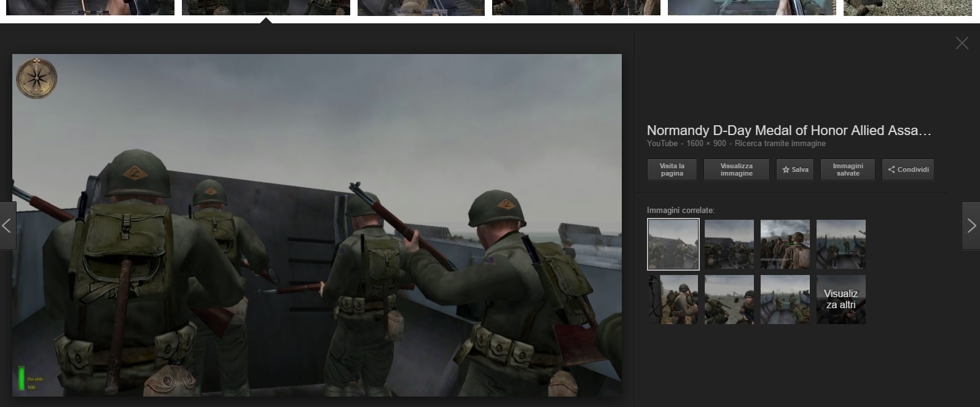Viewport: 980px width, 407px height.
Task: Open the Normandy D-Day Medal of Honor title
Action: pos(788,131)
